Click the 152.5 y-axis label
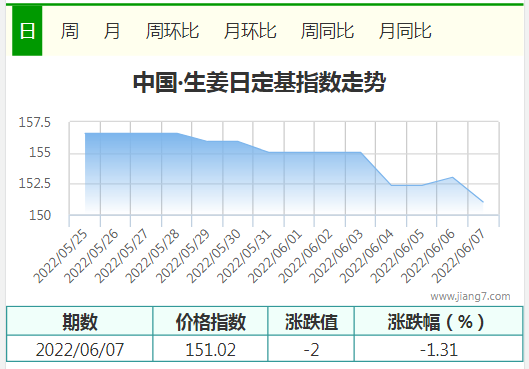The height and width of the screenshot is (369, 529). click(x=34, y=183)
